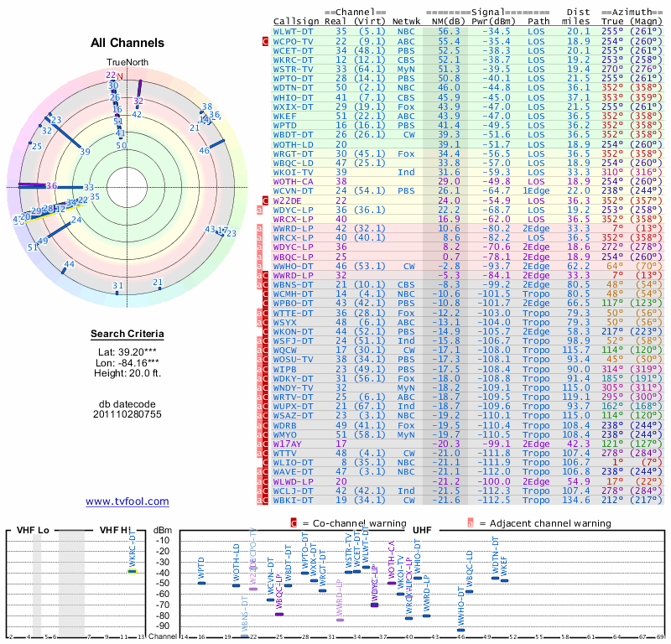Select WLWT-DT callsign in the table
Image resolution: width=671 pixels, height=644 pixels.
(293, 32)
